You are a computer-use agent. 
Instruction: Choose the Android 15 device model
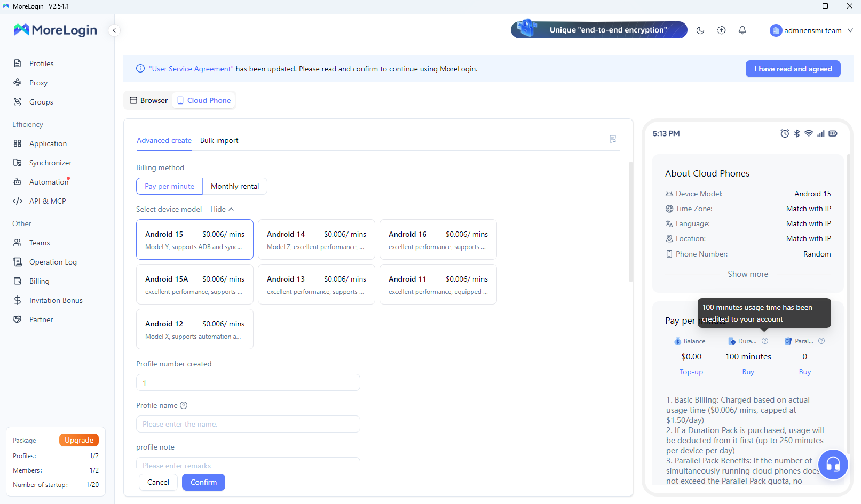click(195, 239)
